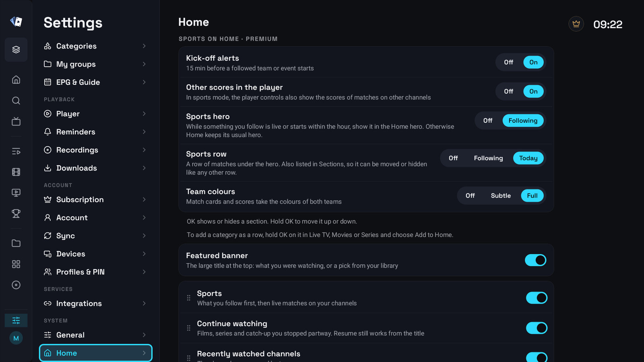Image resolution: width=644 pixels, height=362 pixels.
Task: Open the film-strip icon in the navigation rail
Action: [16, 172]
